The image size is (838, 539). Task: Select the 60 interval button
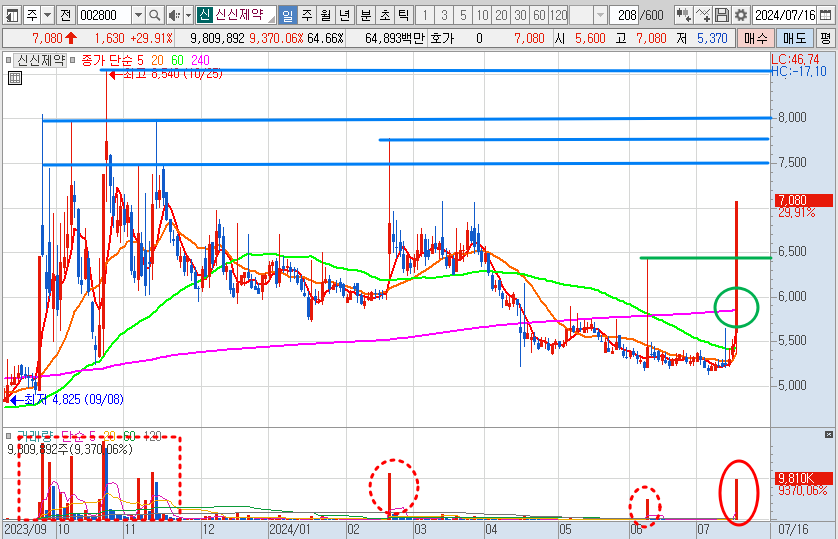pyautogui.click(x=540, y=15)
